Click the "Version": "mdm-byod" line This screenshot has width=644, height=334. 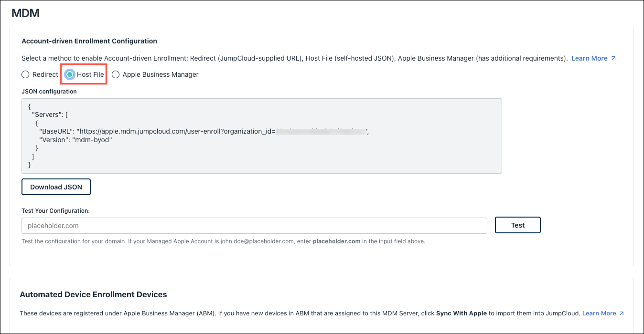click(75, 140)
